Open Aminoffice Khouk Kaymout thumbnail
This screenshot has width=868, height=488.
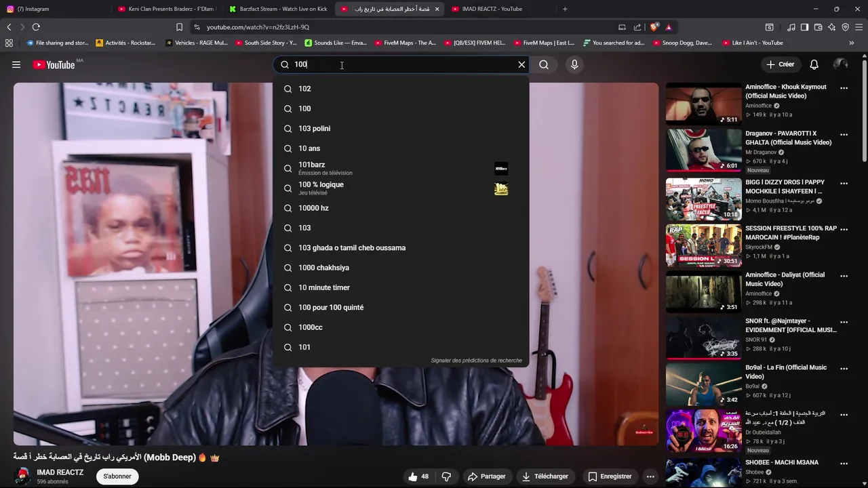click(x=703, y=104)
